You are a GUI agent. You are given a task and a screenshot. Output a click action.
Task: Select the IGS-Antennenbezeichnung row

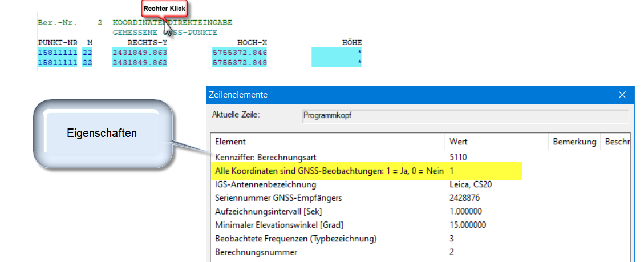click(265, 184)
